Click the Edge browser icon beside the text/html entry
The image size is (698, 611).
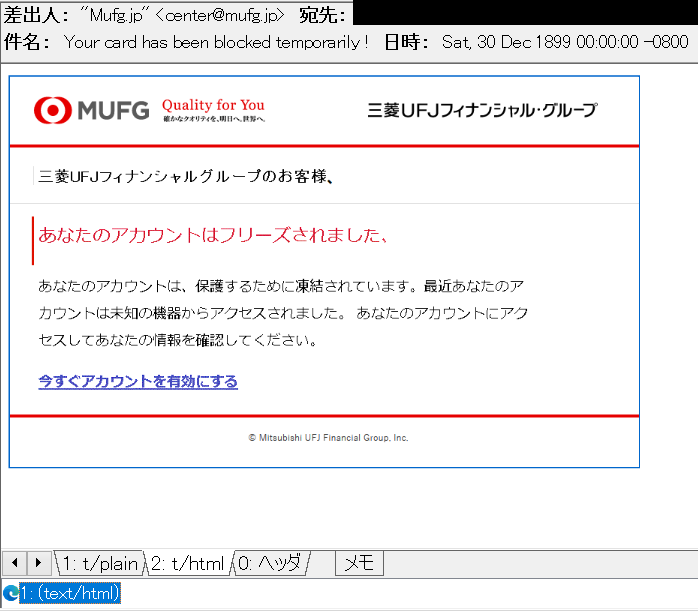10,593
